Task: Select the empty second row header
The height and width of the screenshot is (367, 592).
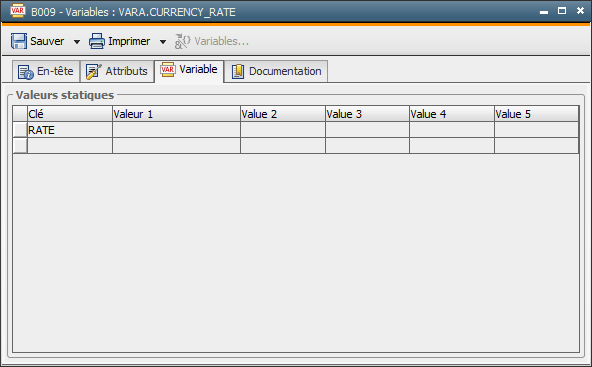Action: (x=20, y=146)
